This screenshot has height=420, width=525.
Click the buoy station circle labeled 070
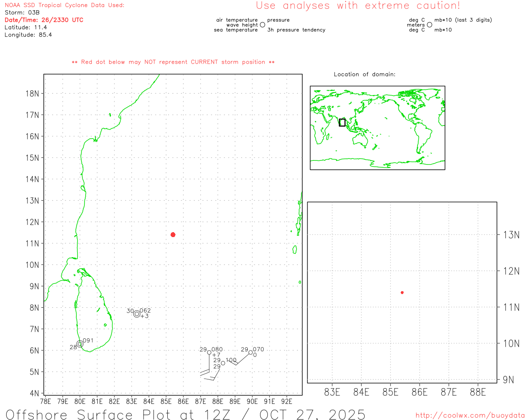coord(251,352)
